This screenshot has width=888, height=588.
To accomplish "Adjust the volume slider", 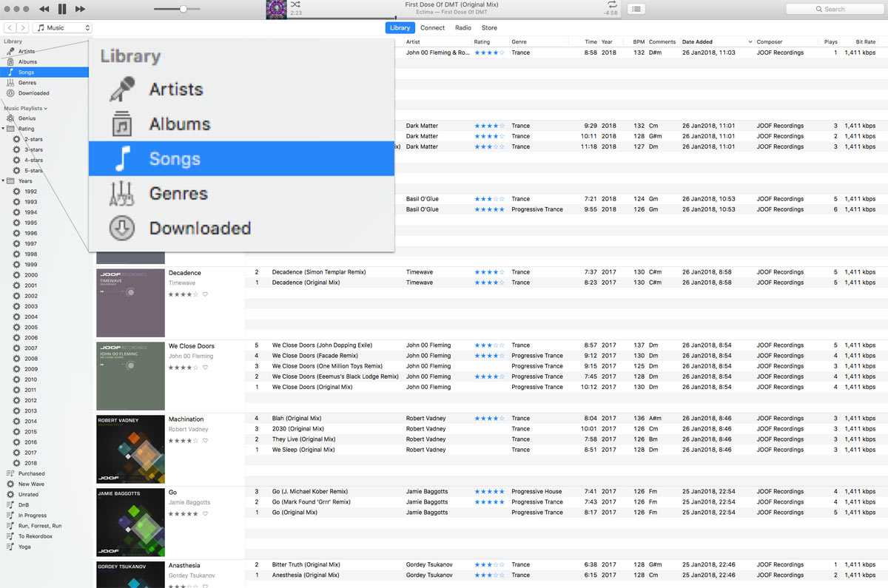I will click(x=183, y=9).
